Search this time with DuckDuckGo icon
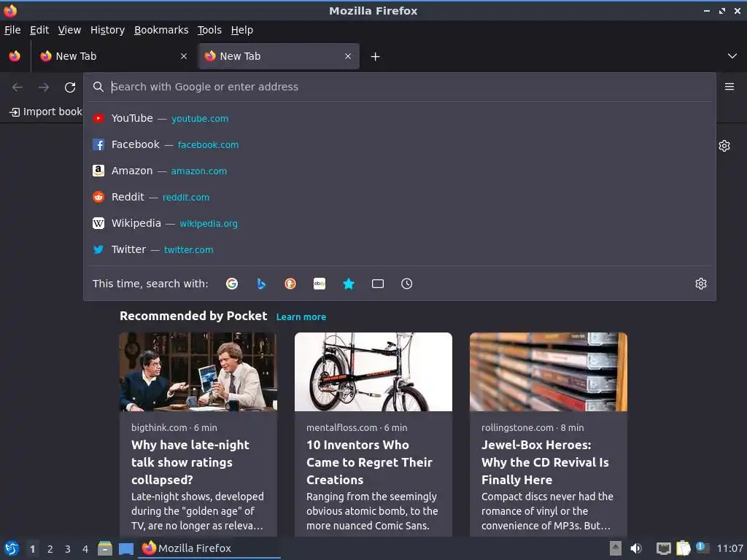The image size is (747, 560). (290, 284)
